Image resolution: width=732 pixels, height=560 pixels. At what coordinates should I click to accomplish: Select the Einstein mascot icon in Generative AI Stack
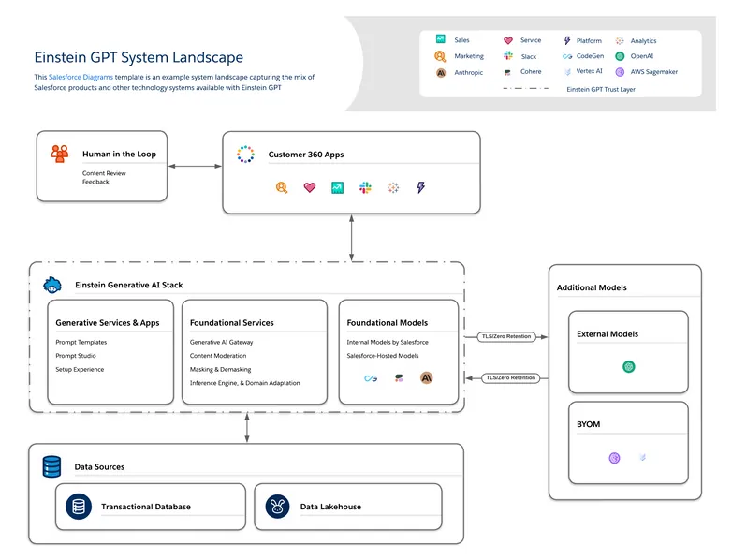point(53,284)
